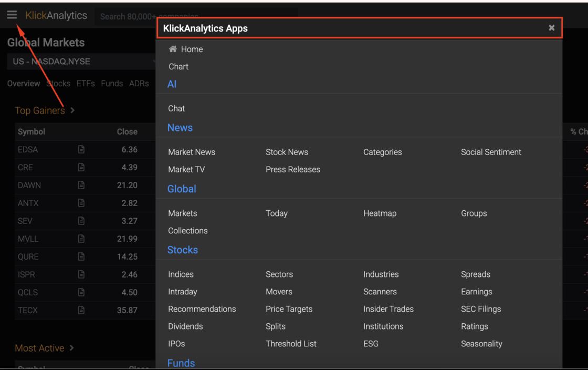Click the Top Gainers heading
The image size is (588, 370).
[x=40, y=110]
